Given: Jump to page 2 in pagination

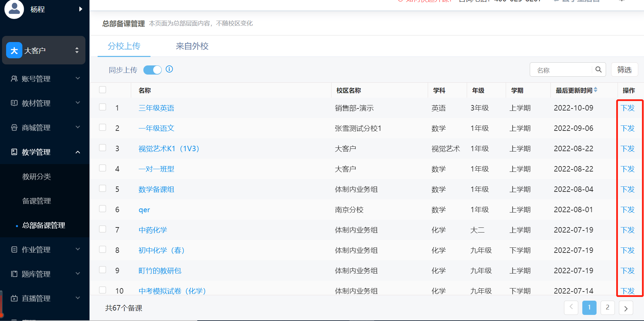Looking at the screenshot, I should (x=608, y=307).
